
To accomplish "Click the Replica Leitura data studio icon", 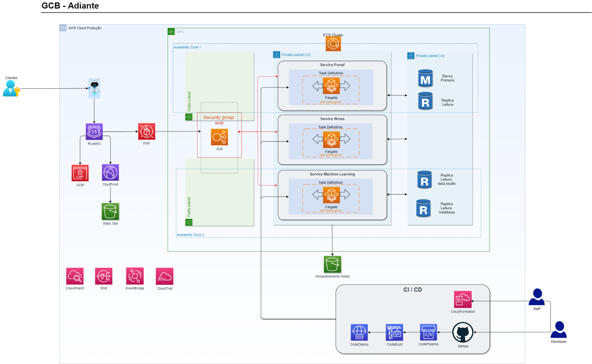I will click(425, 180).
